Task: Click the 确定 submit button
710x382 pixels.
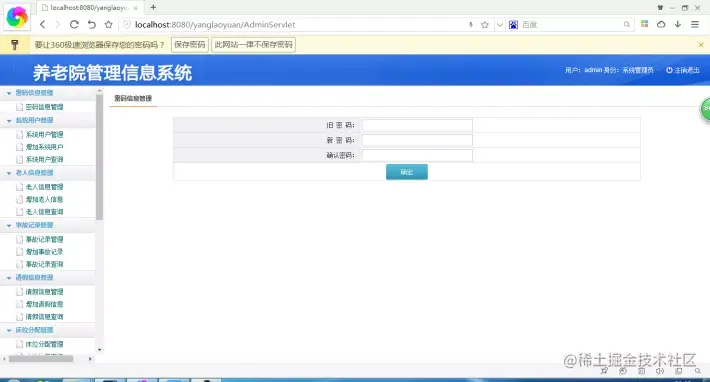Action: click(407, 172)
